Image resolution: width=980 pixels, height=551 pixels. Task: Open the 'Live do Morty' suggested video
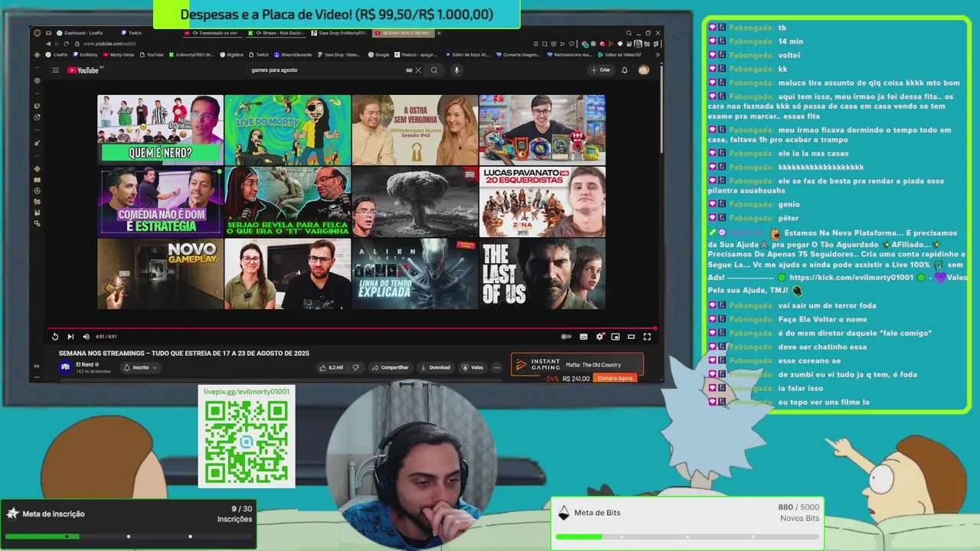288,129
